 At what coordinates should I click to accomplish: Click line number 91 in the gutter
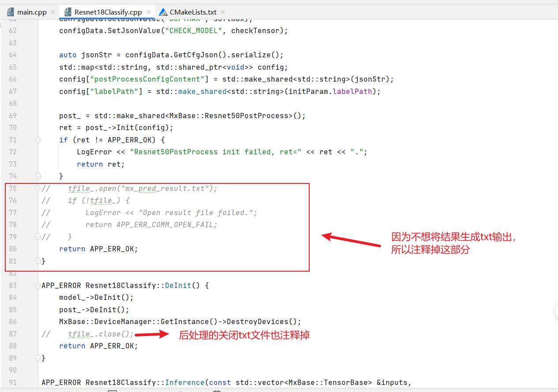[12, 382]
